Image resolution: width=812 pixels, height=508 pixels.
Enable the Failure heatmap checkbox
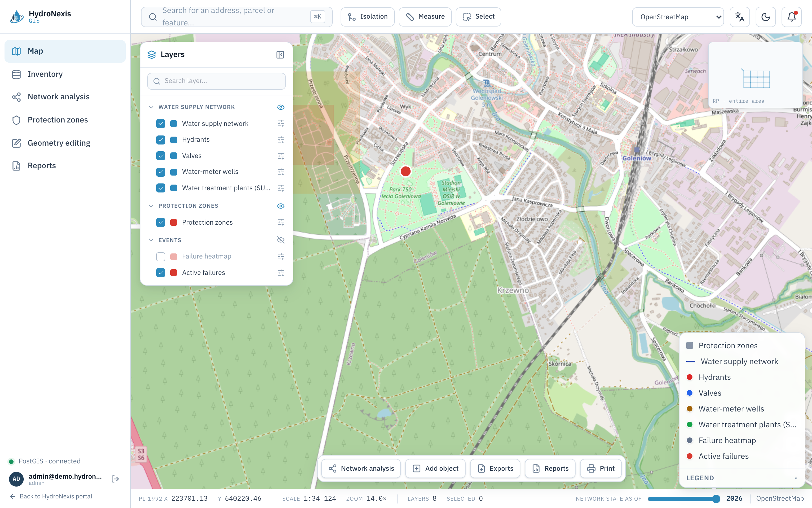pyautogui.click(x=161, y=256)
